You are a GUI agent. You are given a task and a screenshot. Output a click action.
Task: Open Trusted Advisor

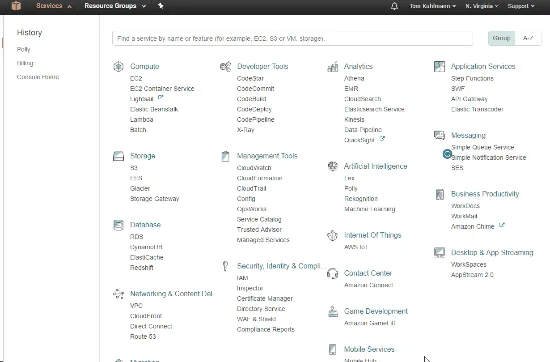click(259, 229)
